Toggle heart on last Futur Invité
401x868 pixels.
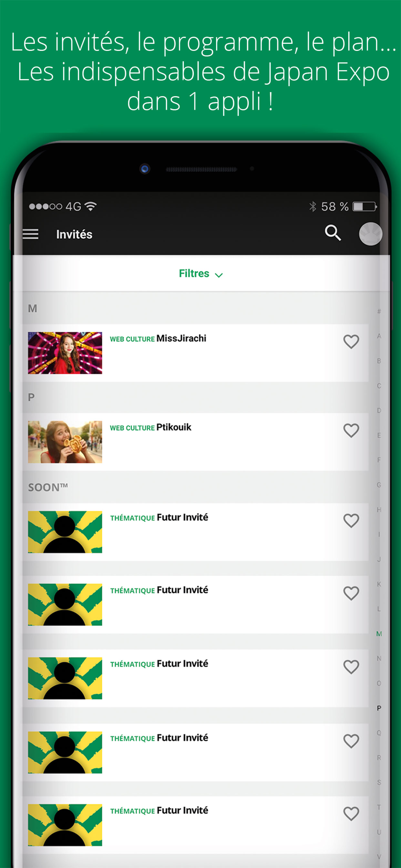[x=351, y=814]
